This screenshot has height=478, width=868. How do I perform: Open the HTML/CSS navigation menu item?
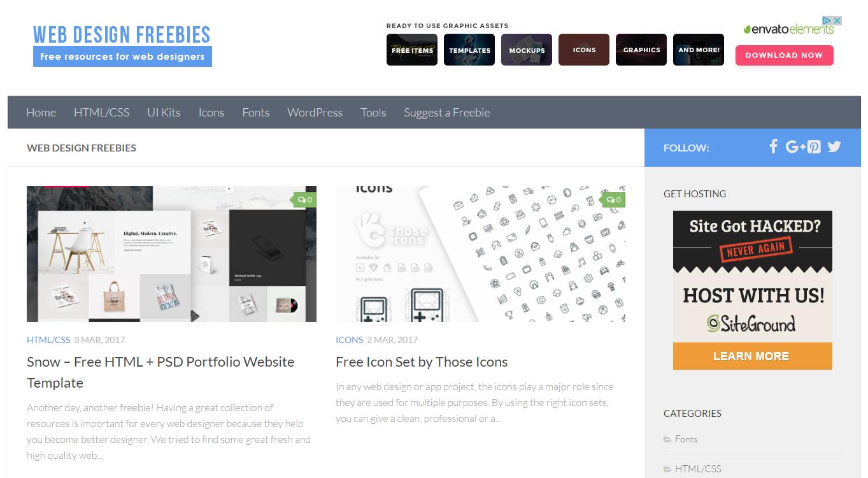tap(102, 113)
